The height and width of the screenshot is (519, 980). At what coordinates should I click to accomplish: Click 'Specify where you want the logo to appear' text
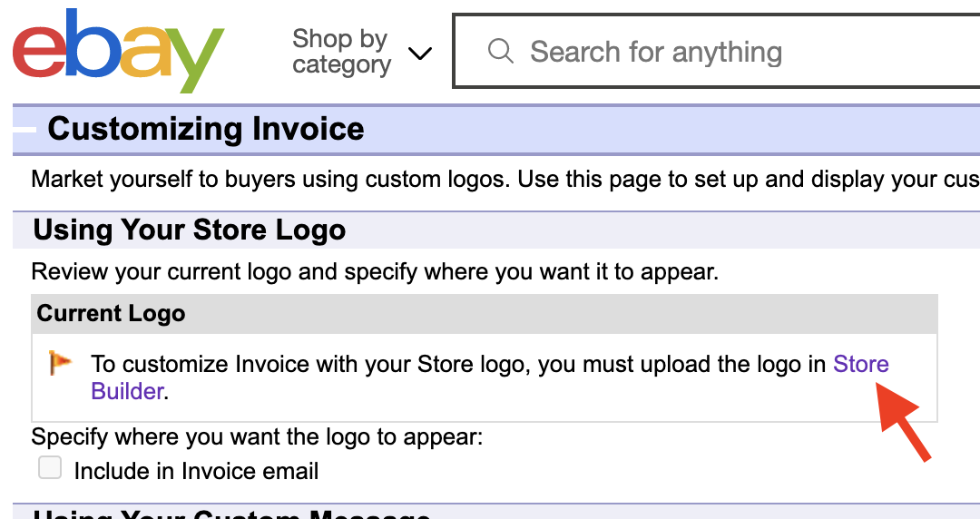[x=257, y=436]
